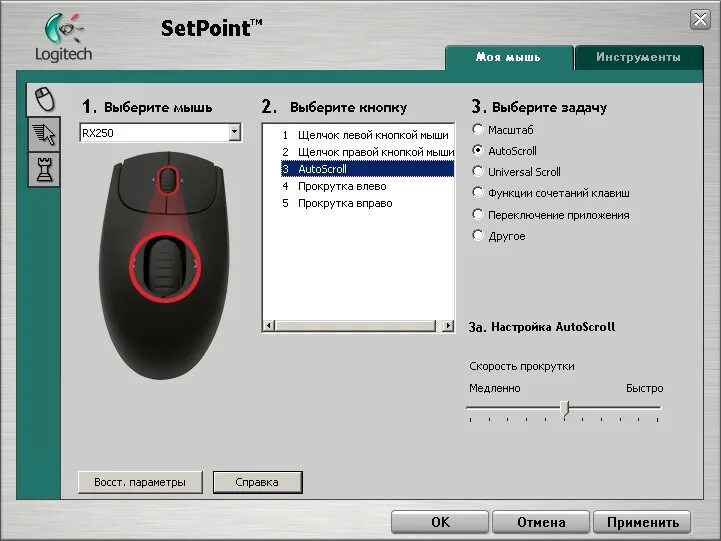Image resolution: width=721 pixels, height=541 pixels.
Task: Click left arrow of button list scrollbar
Action: [x=269, y=325]
